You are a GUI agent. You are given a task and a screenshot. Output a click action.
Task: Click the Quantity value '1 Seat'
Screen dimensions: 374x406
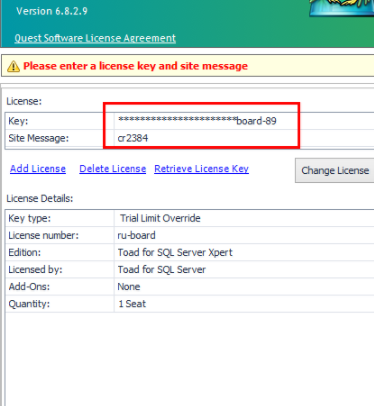(132, 304)
